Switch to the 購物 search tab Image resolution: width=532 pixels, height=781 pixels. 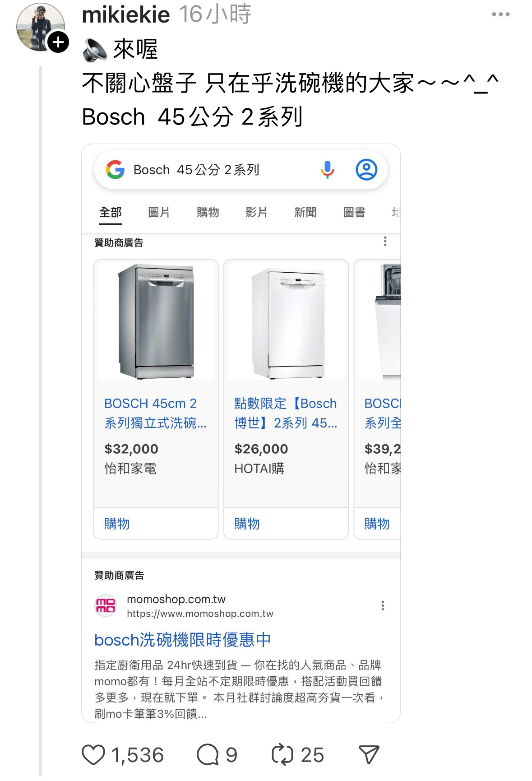click(x=208, y=212)
